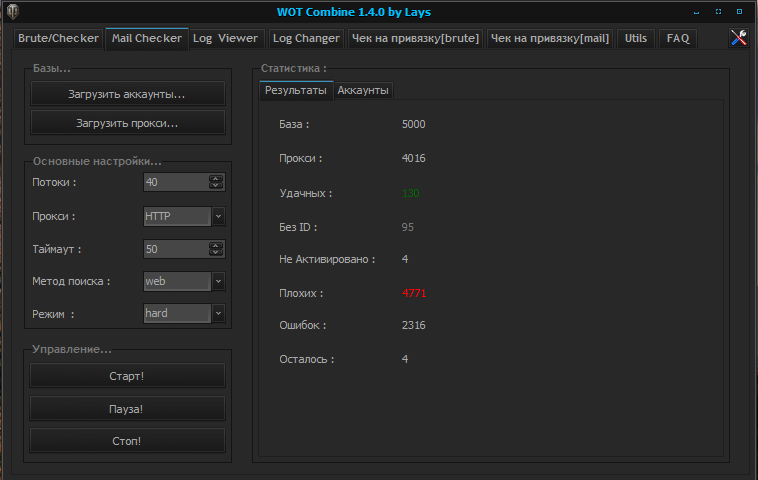Click the База value 5000
Viewport: 758px width, 480px height.
click(413, 124)
